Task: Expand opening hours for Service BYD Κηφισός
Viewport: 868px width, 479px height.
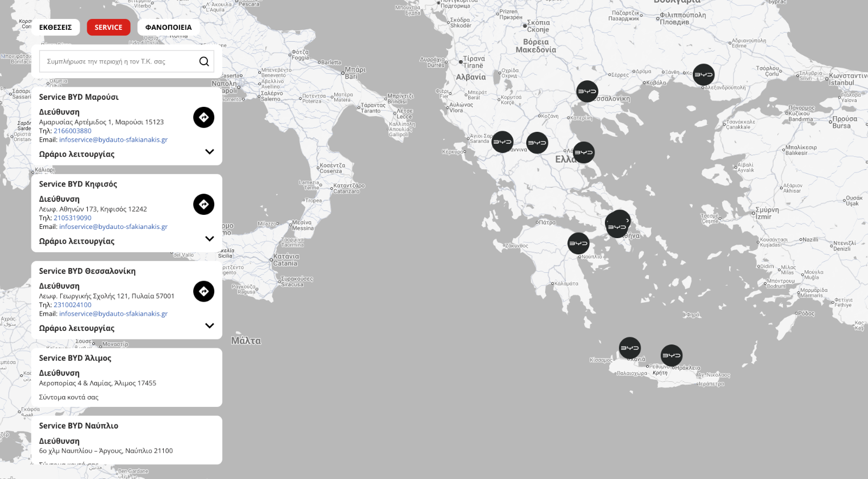Action: 209,239
